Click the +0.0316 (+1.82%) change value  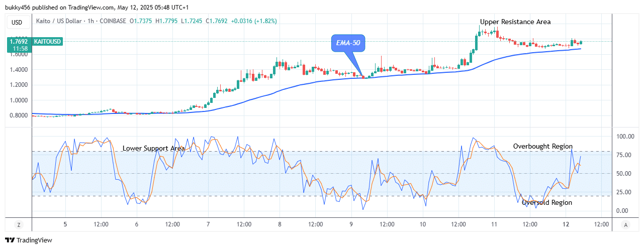(x=255, y=21)
